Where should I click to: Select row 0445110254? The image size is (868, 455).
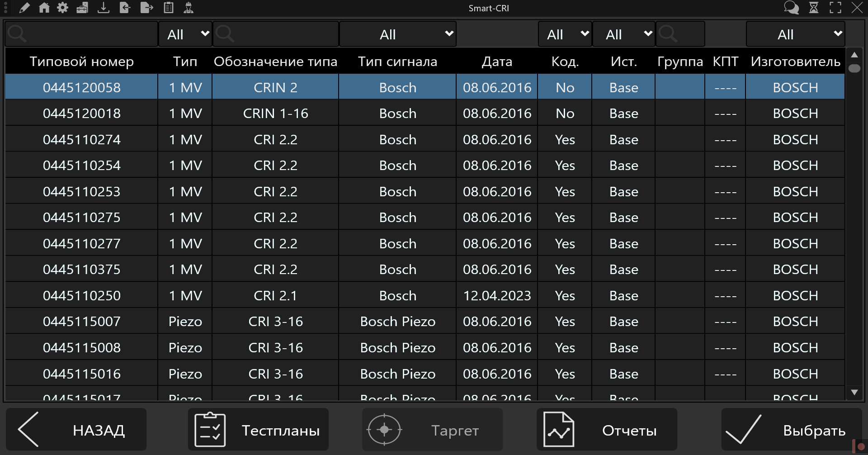[425, 165]
